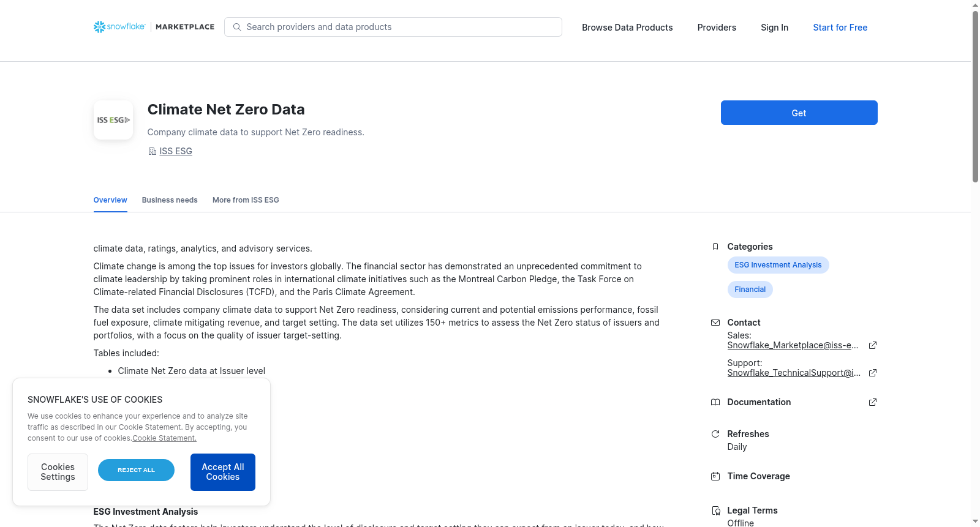Follow the ISS ESG provider link

[x=176, y=151]
